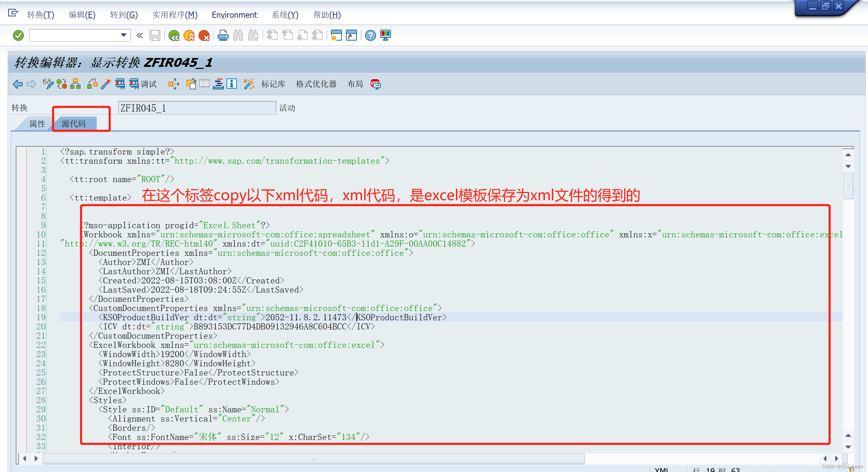This screenshot has width=868, height=472.
Task: Open the Environment menu
Action: point(234,15)
